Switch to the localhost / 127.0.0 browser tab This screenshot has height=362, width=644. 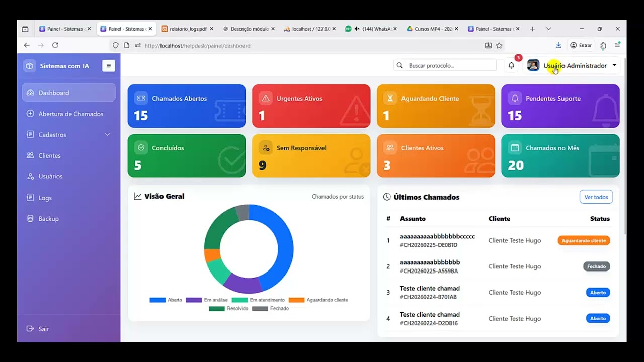(311, 29)
